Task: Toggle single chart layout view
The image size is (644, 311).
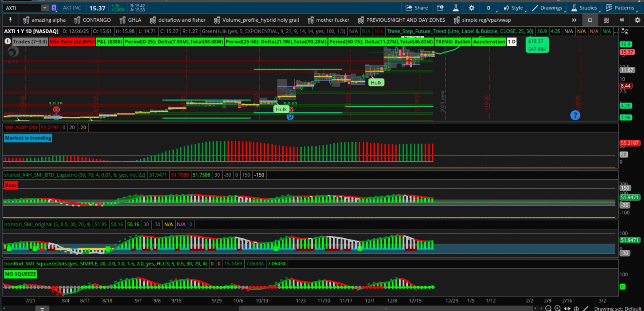Action: coord(590,20)
